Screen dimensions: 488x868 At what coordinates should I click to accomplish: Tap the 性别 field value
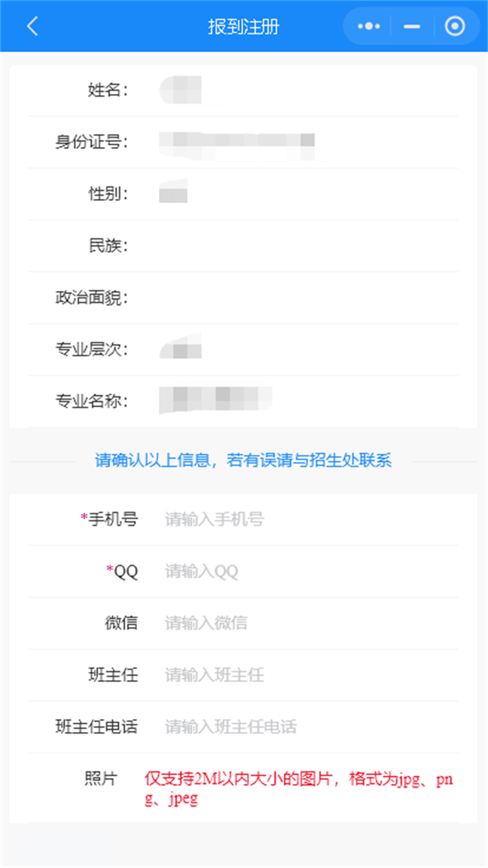173,194
